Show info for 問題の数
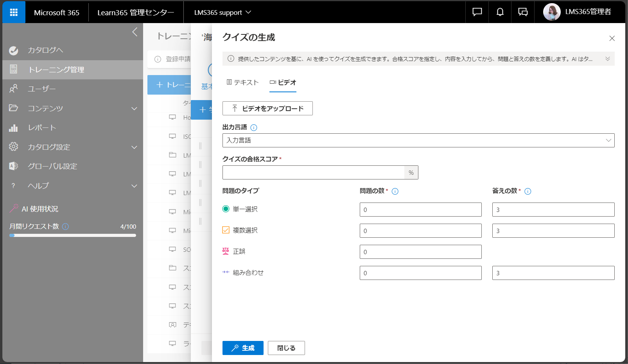 (395, 191)
